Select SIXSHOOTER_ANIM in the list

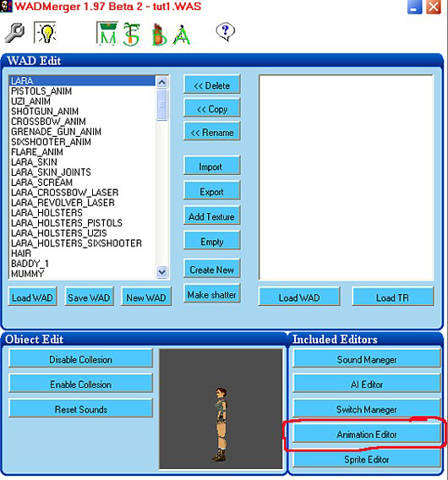(x=82, y=142)
